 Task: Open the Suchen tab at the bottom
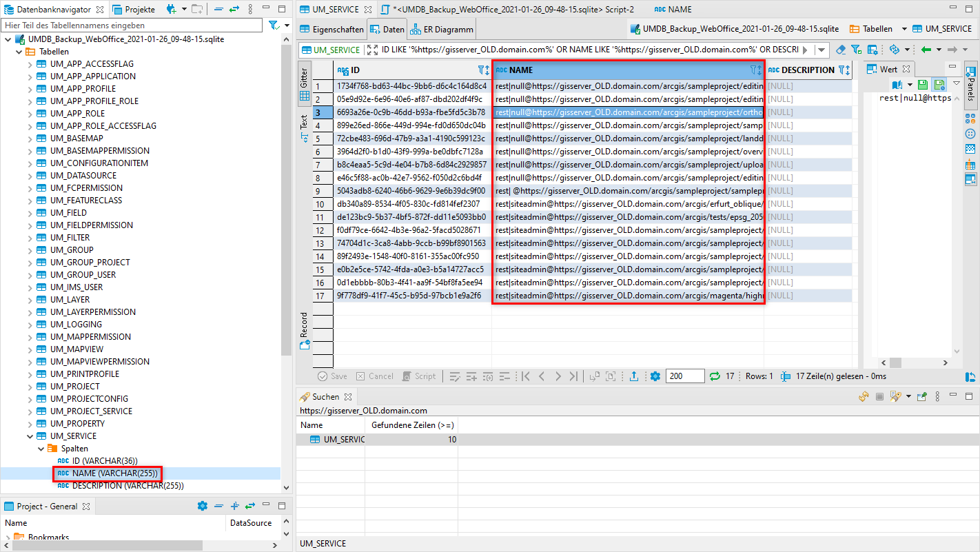[326, 396]
